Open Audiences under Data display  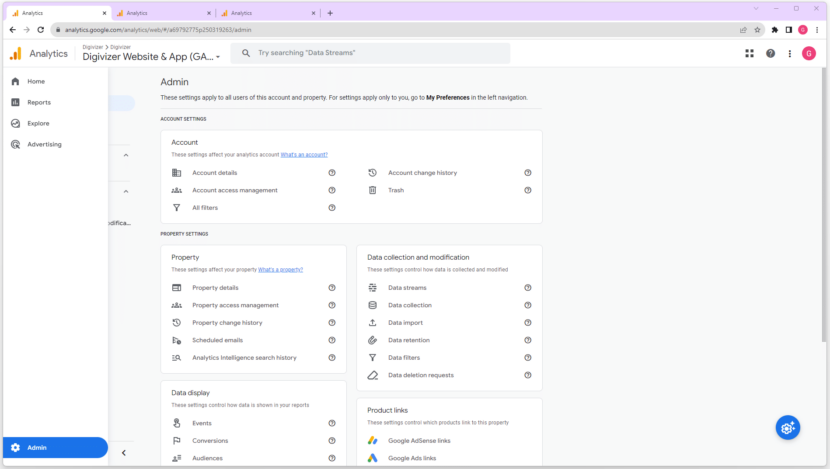point(207,458)
